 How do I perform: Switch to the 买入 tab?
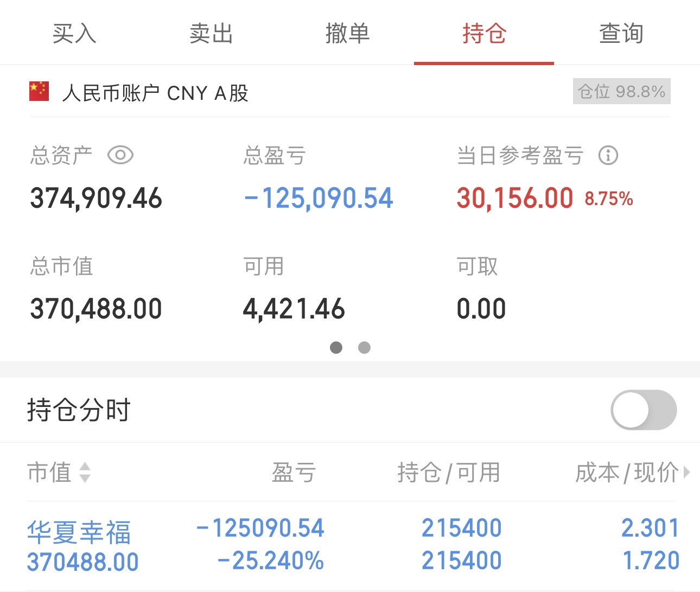click(x=74, y=33)
